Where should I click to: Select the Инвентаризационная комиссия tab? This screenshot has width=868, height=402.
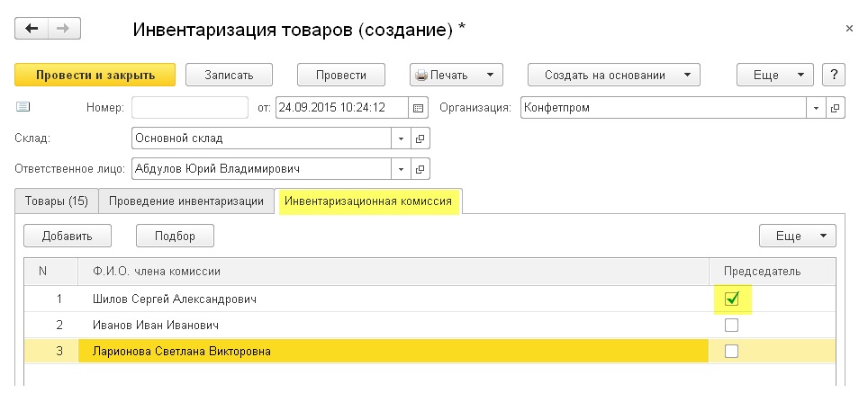368,201
